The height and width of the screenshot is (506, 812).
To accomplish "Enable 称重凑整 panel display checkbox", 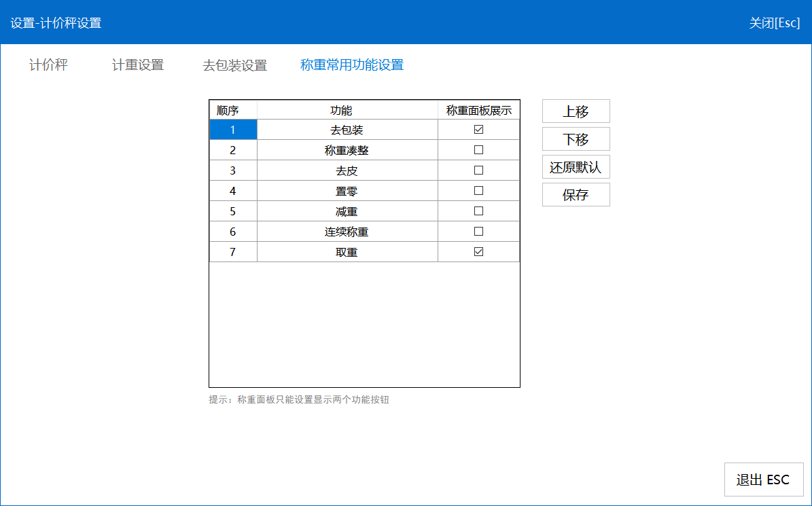I will click(x=478, y=150).
